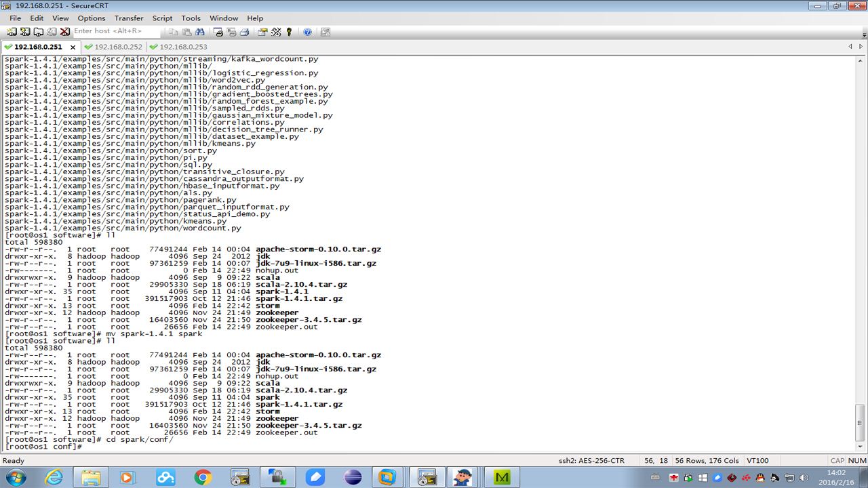Open Windows Explorer folder on taskbar
The image size is (868, 488).
91,477
